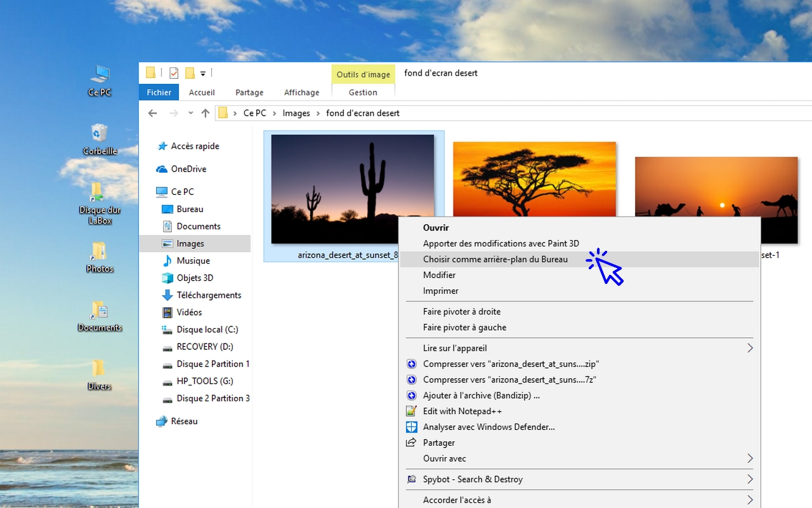Choose Choisir comme arrière-plan du Bureau
The height and width of the screenshot is (508, 812).
(495, 259)
